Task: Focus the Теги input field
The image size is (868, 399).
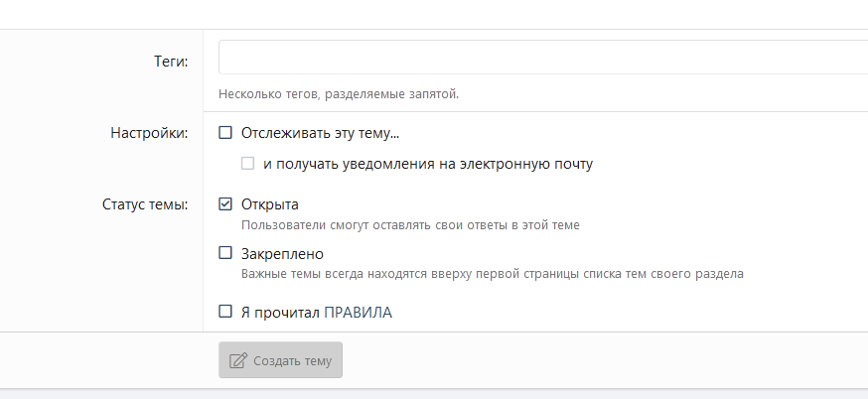Action: [x=542, y=58]
